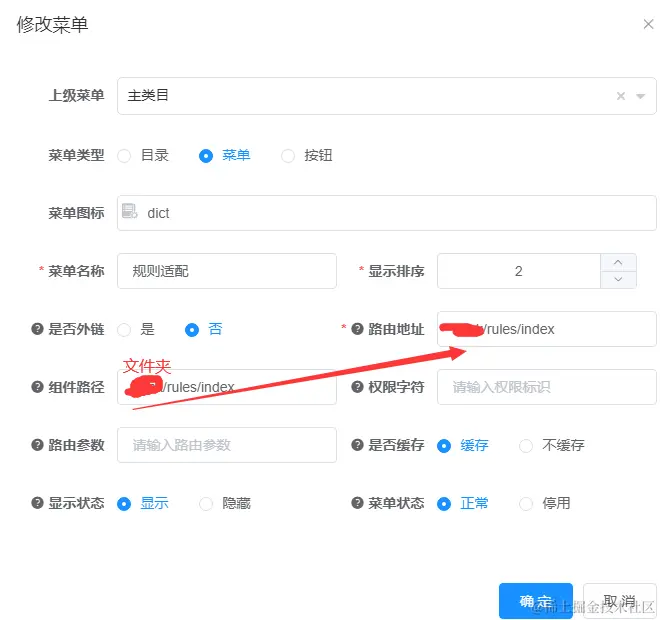660x620 pixels.
Task: Click the 路由参数 input field
Action: tap(227, 445)
